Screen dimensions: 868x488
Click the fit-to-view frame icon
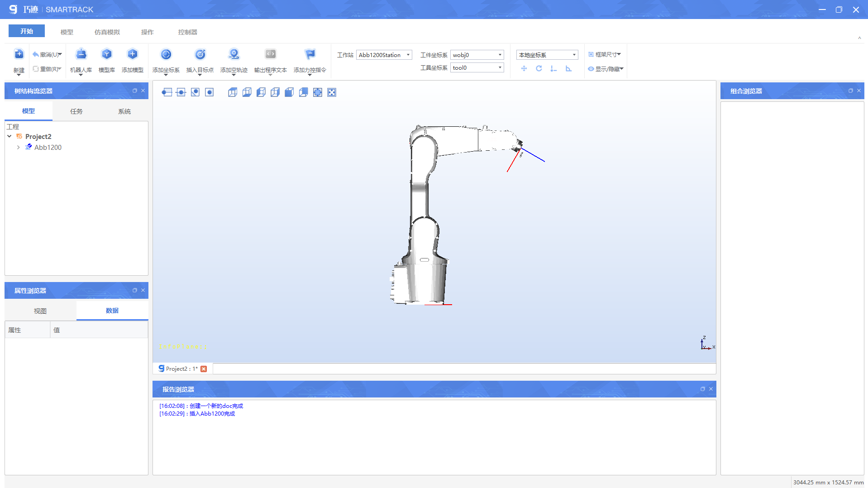coord(318,92)
